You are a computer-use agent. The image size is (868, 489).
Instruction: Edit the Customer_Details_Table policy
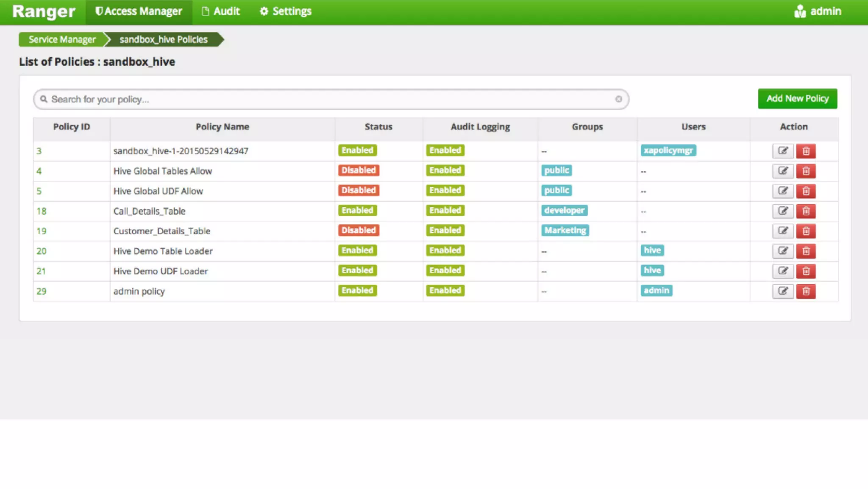click(782, 231)
